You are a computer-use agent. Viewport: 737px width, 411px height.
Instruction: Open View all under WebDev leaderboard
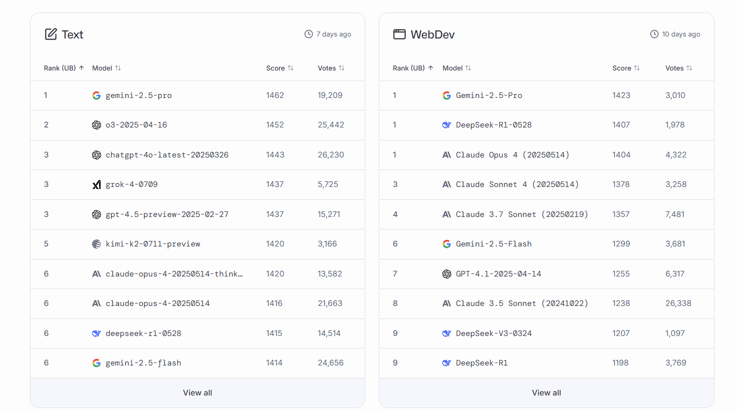click(x=546, y=393)
